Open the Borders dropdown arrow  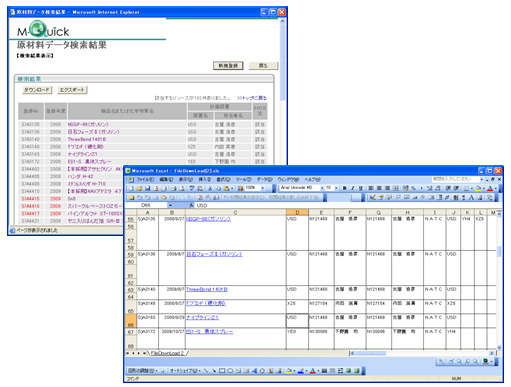pyautogui.click(x=472, y=188)
